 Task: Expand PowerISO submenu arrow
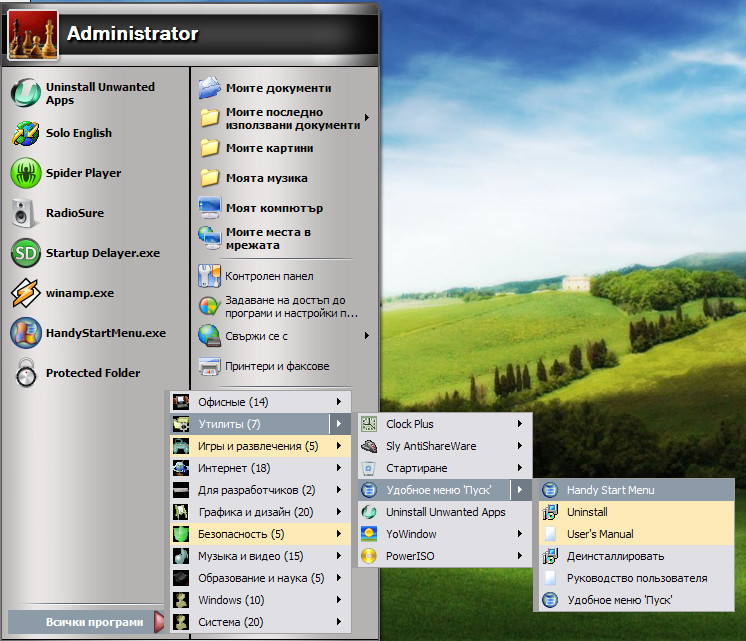tap(520, 555)
